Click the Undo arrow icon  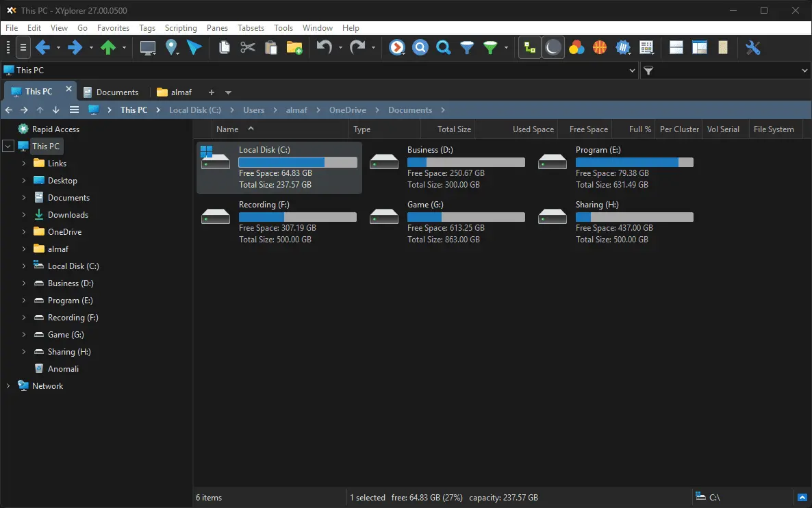pos(325,48)
